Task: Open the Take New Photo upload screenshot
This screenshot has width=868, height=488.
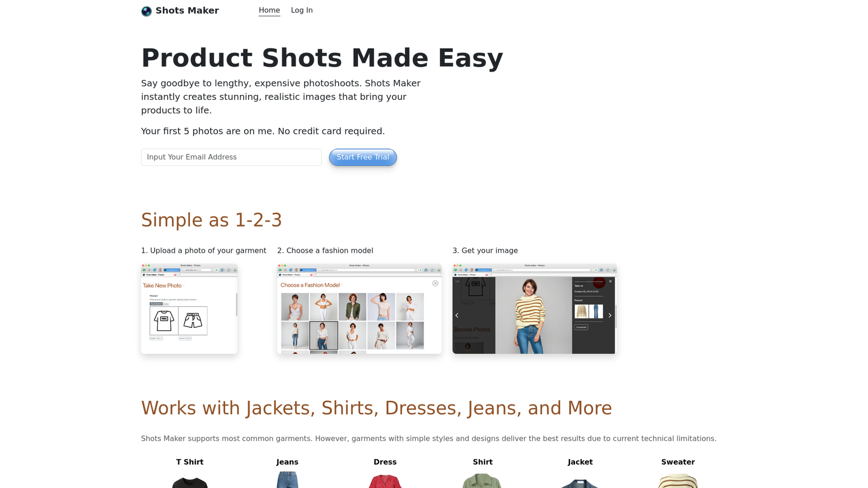Action: [189, 309]
